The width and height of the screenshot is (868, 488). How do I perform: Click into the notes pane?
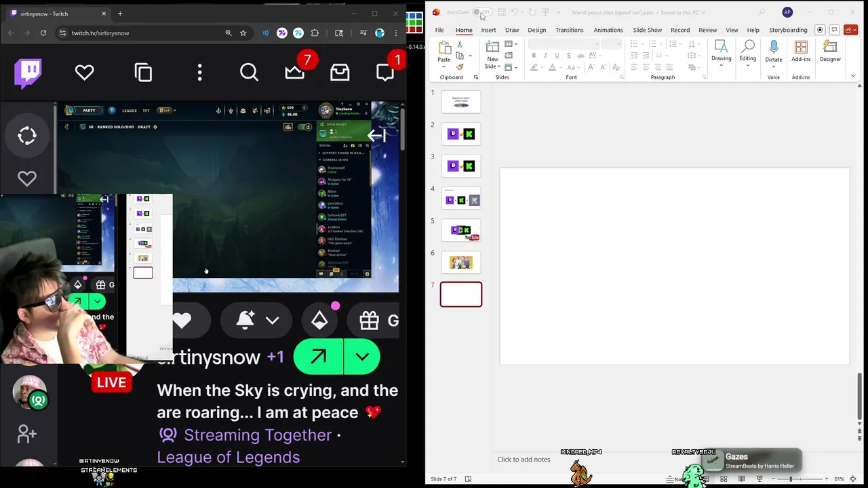524,460
